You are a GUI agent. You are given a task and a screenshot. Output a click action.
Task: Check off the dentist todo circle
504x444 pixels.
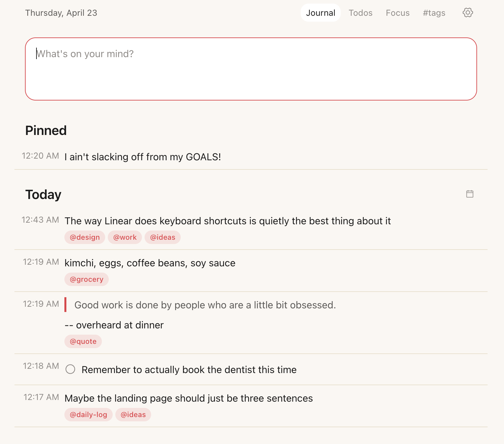click(x=70, y=369)
